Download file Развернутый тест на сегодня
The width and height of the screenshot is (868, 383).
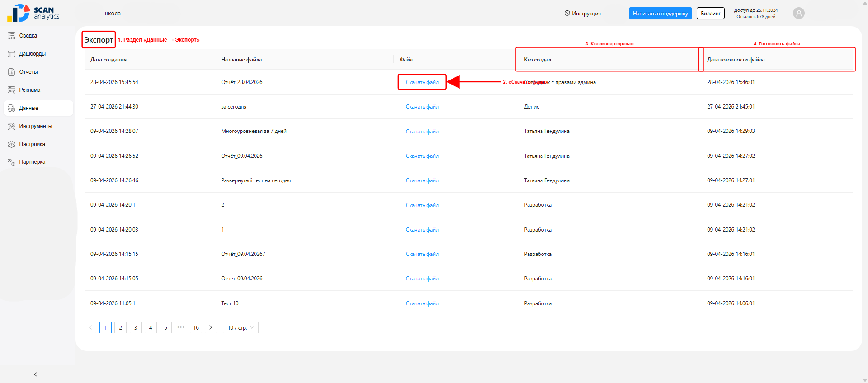pos(422,180)
